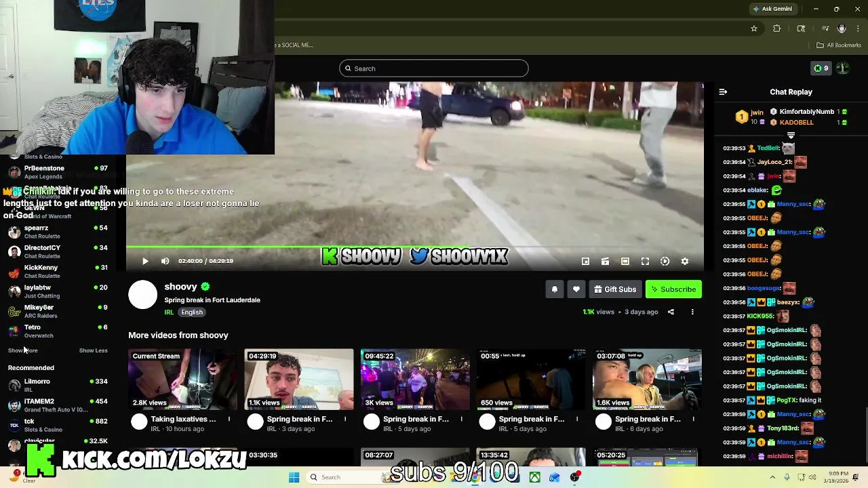
Task: Show hidden system tray icons
Action: click(772, 477)
